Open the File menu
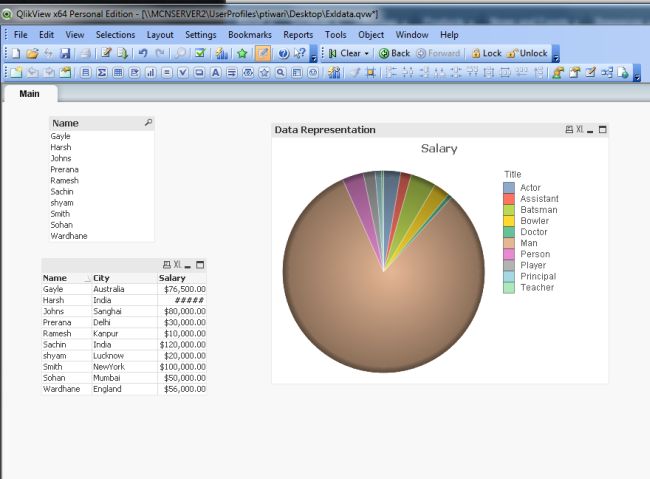The width and height of the screenshot is (650, 479). tap(20, 35)
